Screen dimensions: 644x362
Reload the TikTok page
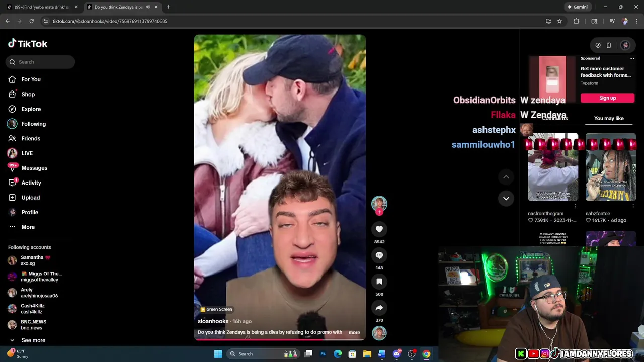(x=31, y=21)
